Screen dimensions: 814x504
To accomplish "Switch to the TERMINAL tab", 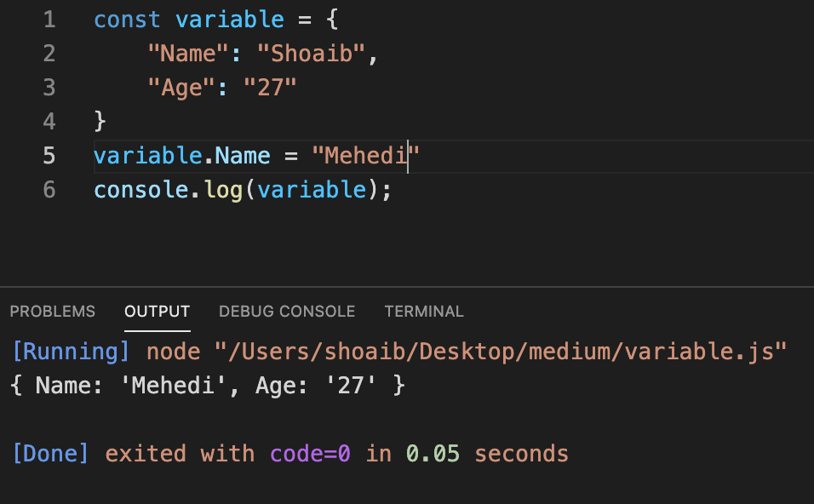I will (x=423, y=312).
